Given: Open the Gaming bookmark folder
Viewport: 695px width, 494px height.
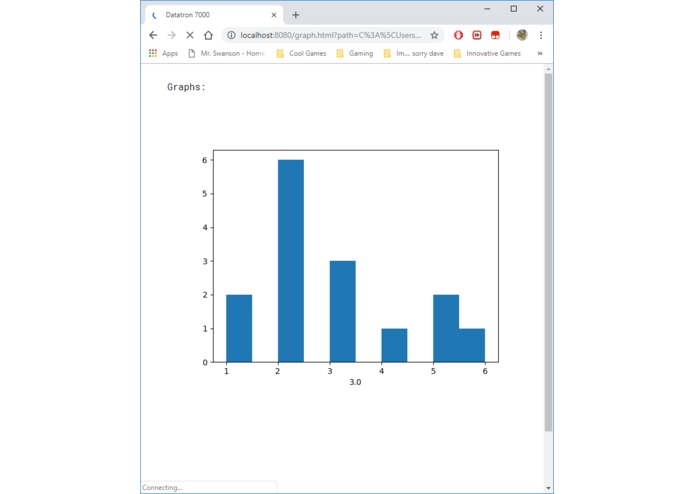Looking at the screenshot, I should [355, 53].
